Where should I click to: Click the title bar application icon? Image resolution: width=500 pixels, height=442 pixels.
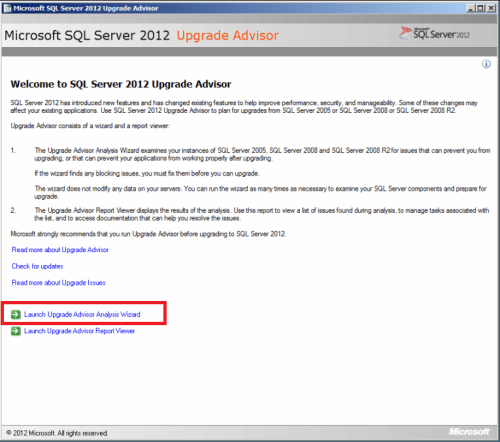(x=7, y=8)
